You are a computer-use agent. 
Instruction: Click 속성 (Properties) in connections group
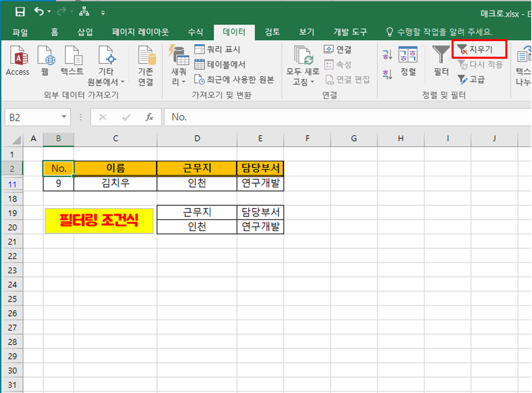338,64
